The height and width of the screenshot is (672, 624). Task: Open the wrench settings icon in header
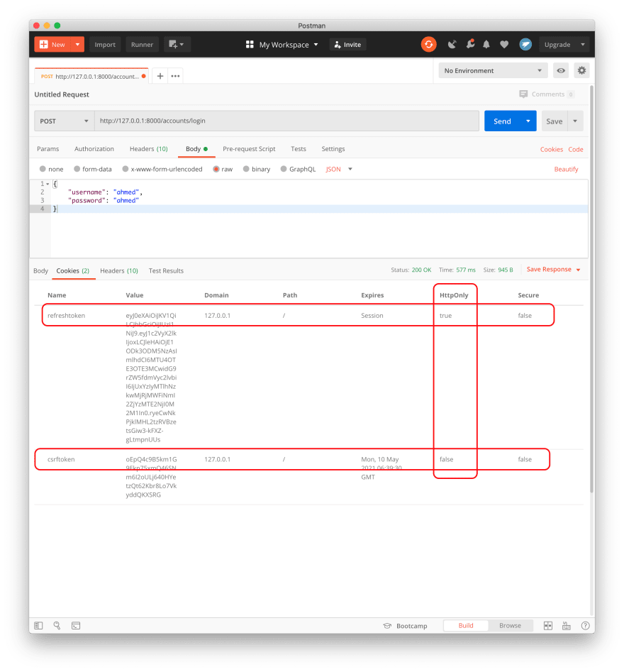click(470, 44)
